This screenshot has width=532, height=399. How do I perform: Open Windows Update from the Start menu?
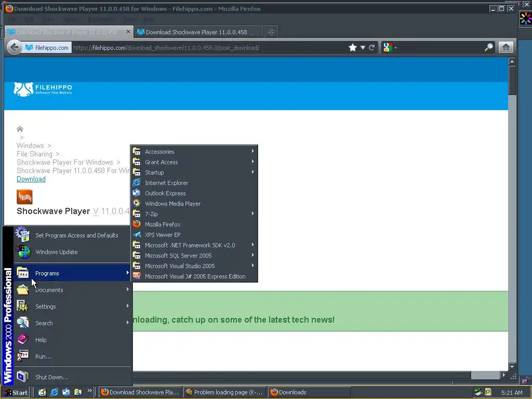(x=73, y=252)
